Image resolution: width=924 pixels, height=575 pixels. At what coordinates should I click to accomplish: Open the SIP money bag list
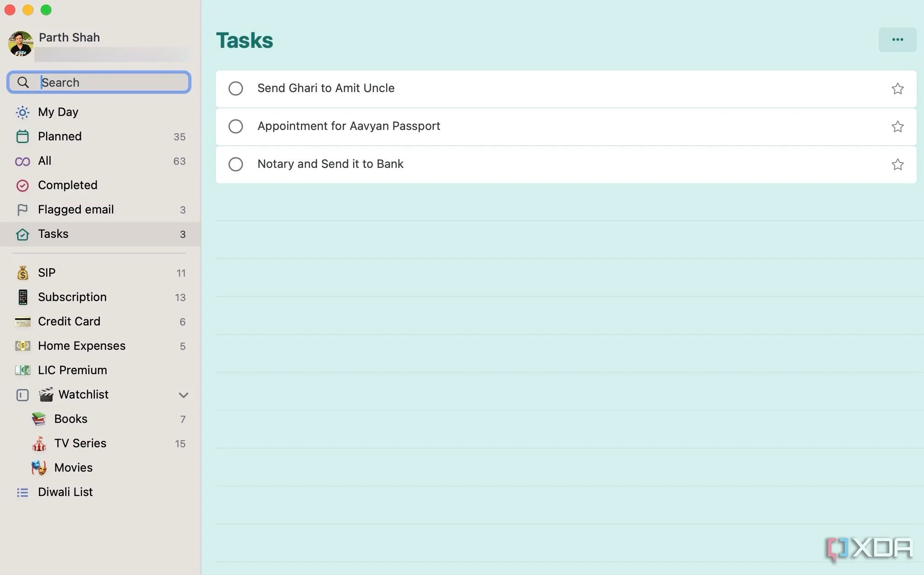pyautogui.click(x=23, y=273)
